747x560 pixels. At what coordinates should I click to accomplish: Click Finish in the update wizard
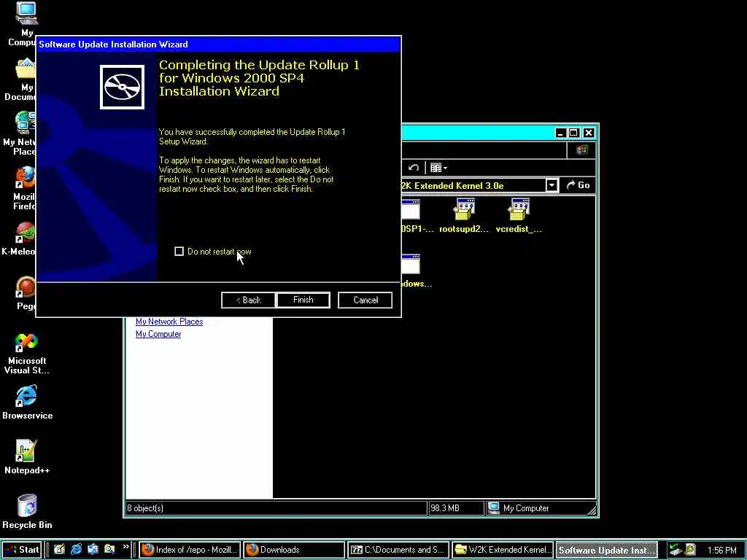tap(303, 300)
